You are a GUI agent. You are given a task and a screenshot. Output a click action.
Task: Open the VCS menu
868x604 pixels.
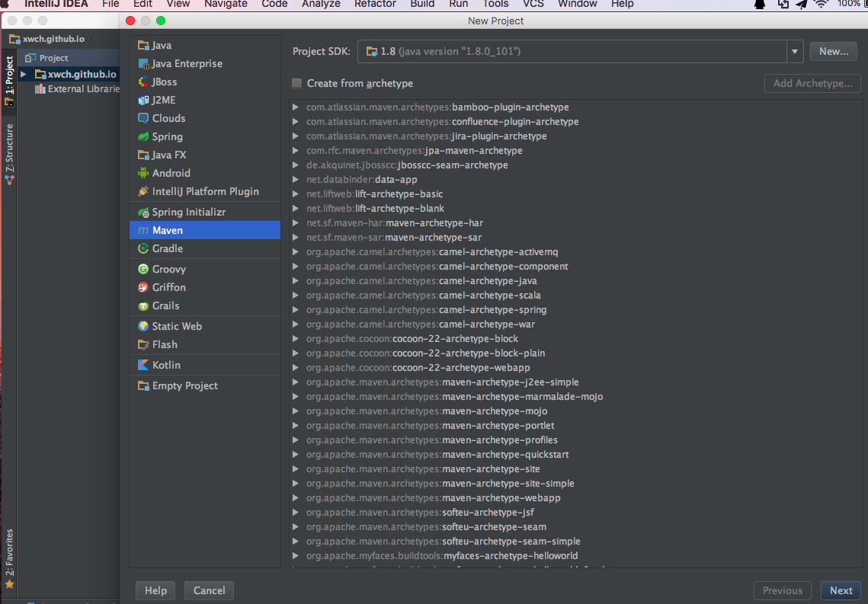pos(533,4)
